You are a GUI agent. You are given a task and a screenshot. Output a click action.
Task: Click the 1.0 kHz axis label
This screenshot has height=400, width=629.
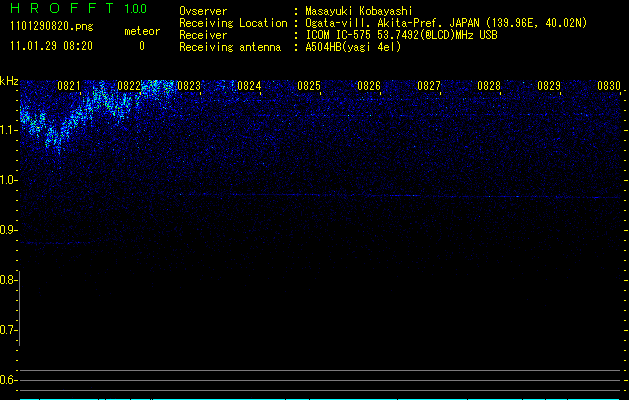tap(8, 180)
